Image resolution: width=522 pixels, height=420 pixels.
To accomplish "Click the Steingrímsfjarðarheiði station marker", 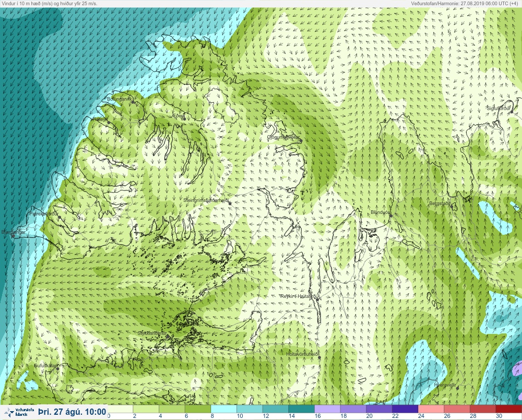I will click(x=229, y=203).
